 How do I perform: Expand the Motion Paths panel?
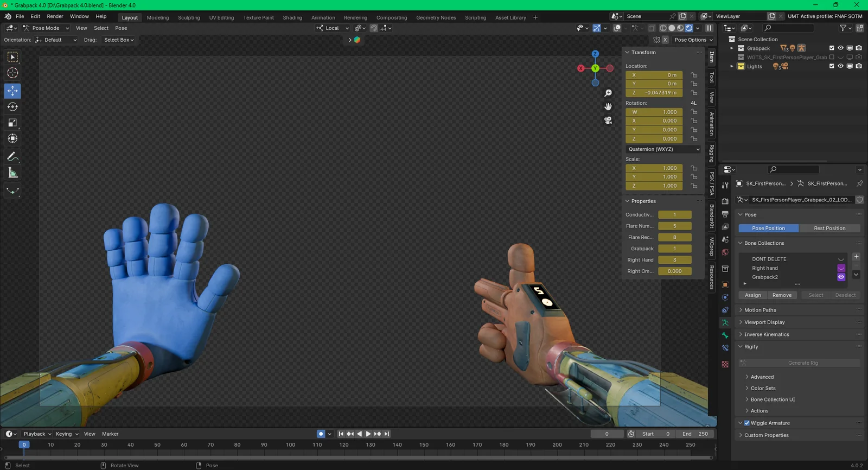click(760, 310)
